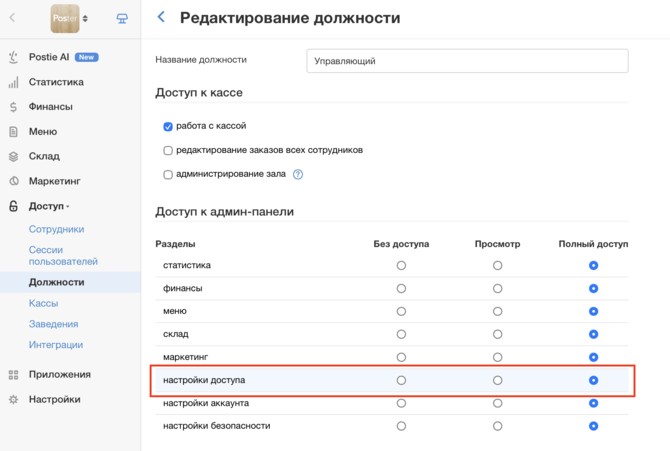Set меню to Без доступа
Image resolution: width=670 pixels, height=451 pixels.
pos(401,311)
